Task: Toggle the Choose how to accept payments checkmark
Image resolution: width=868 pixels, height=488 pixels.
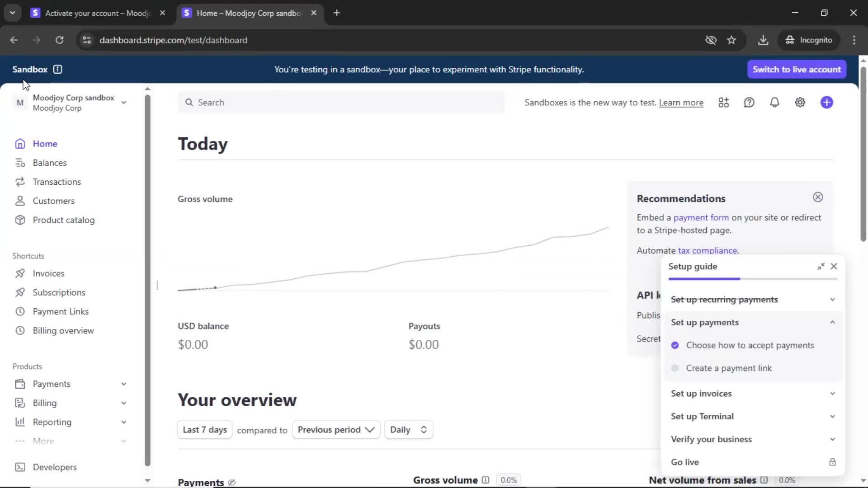Action: pyautogui.click(x=675, y=345)
